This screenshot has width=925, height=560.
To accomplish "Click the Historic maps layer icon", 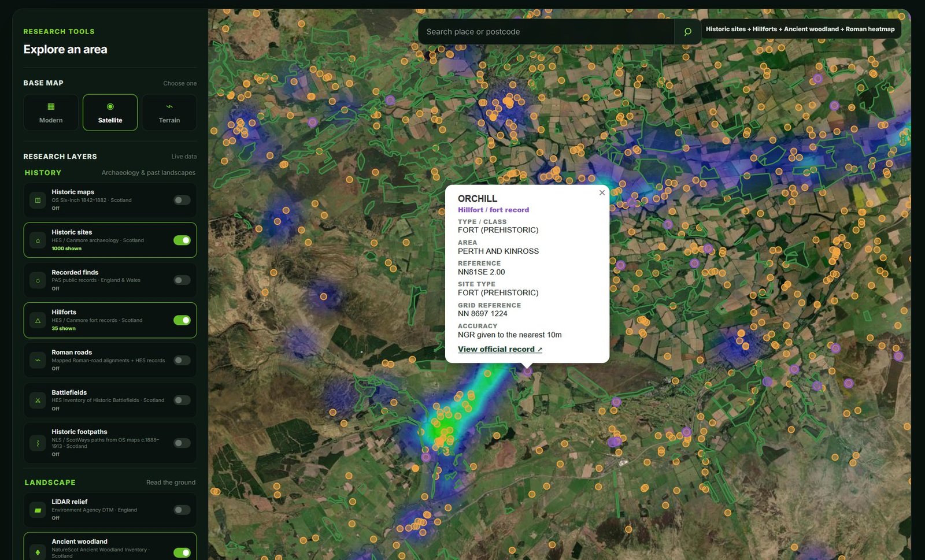I will coord(38,201).
